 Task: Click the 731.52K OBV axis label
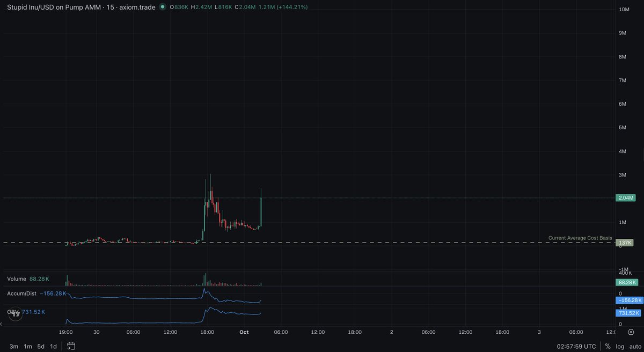pyautogui.click(x=629, y=313)
